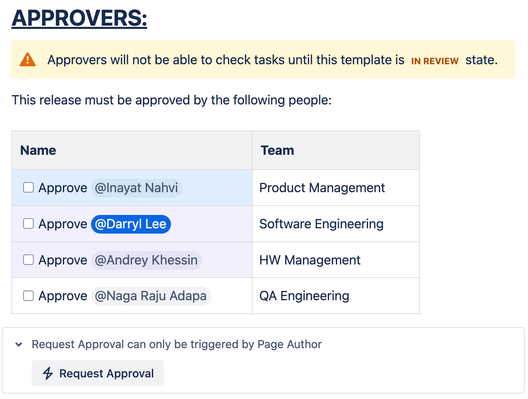Tick the Approve checkbox for Darryl Lee

28,224
